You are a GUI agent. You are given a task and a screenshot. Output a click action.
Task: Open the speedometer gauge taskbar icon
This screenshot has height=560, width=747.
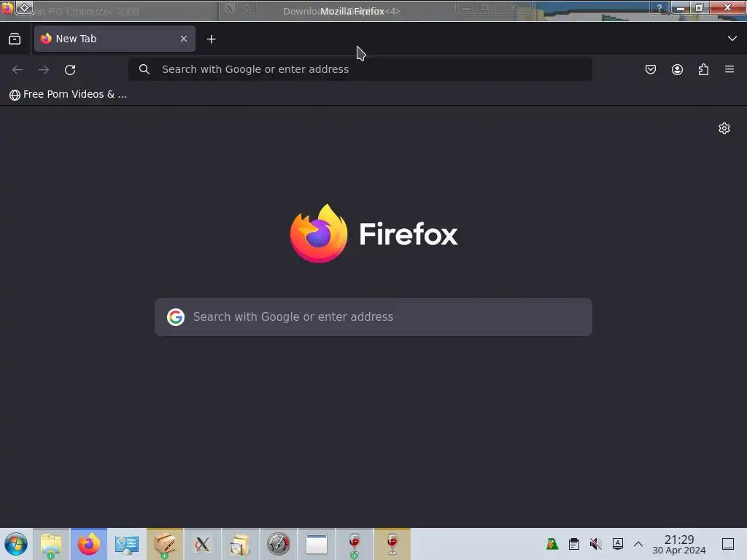pos(278,544)
